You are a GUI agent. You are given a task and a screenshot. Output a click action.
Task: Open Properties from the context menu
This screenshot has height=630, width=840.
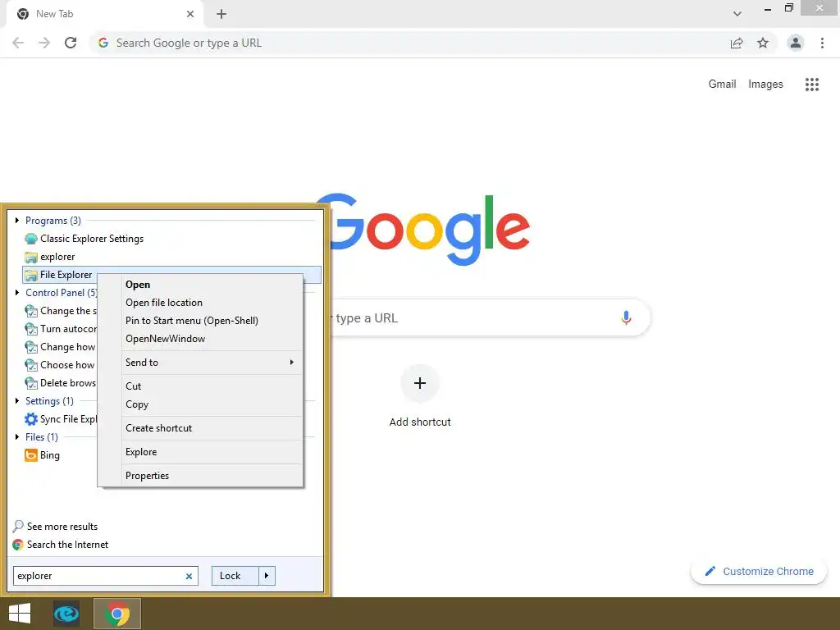[202, 476]
